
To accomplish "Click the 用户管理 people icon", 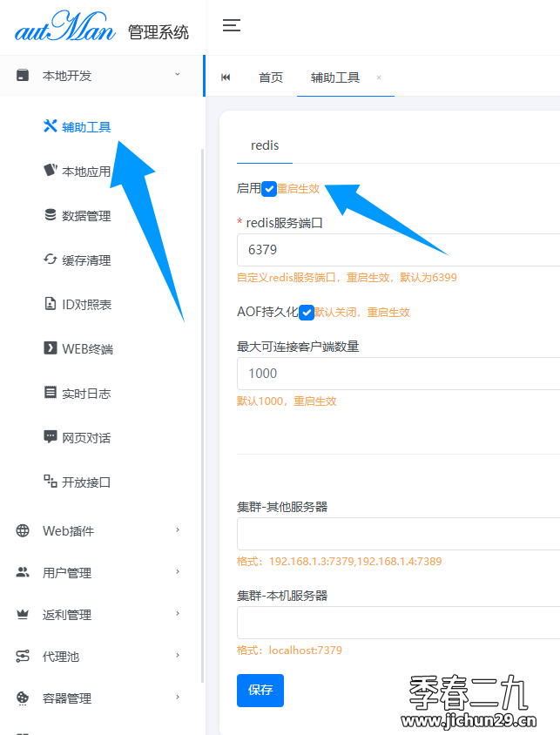I will coord(23,572).
